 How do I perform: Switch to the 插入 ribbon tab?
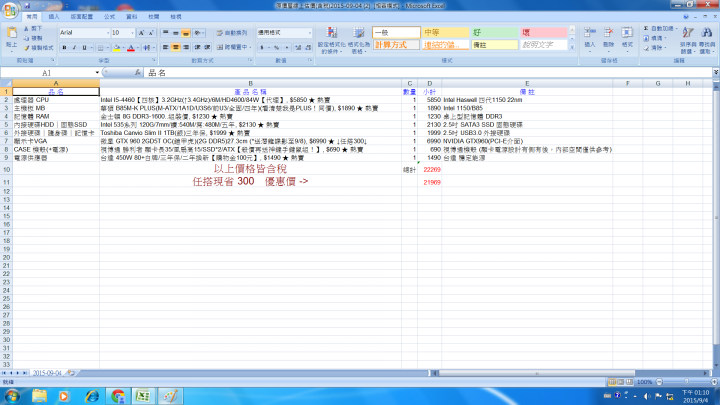coord(54,17)
